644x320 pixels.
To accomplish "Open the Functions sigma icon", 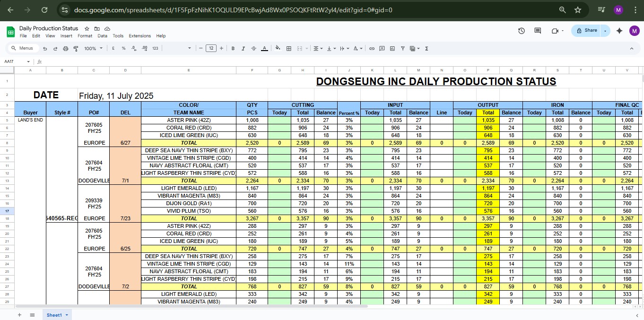I will click(426, 48).
